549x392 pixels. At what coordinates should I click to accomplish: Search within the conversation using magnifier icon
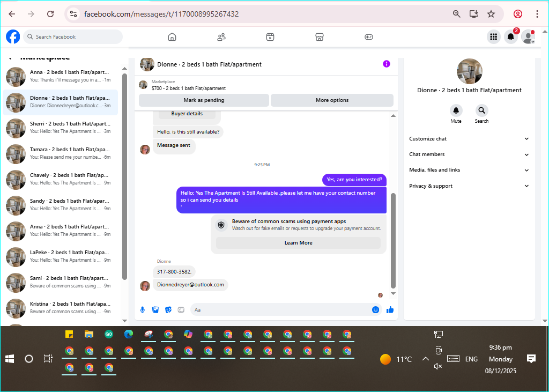482,110
